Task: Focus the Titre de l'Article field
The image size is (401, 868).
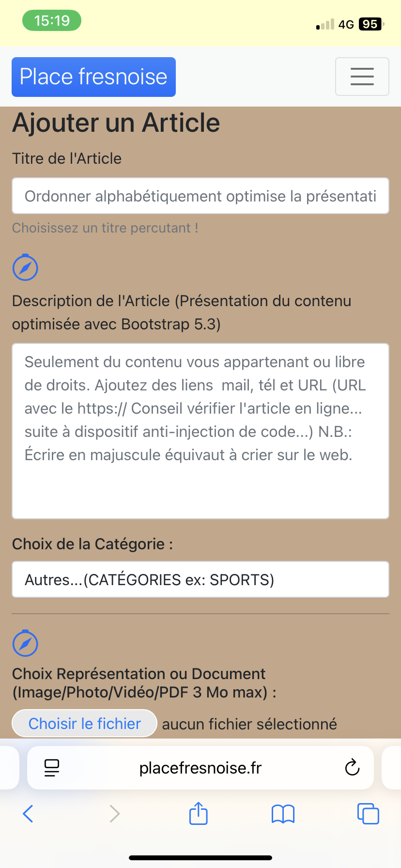Action: [x=200, y=196]
